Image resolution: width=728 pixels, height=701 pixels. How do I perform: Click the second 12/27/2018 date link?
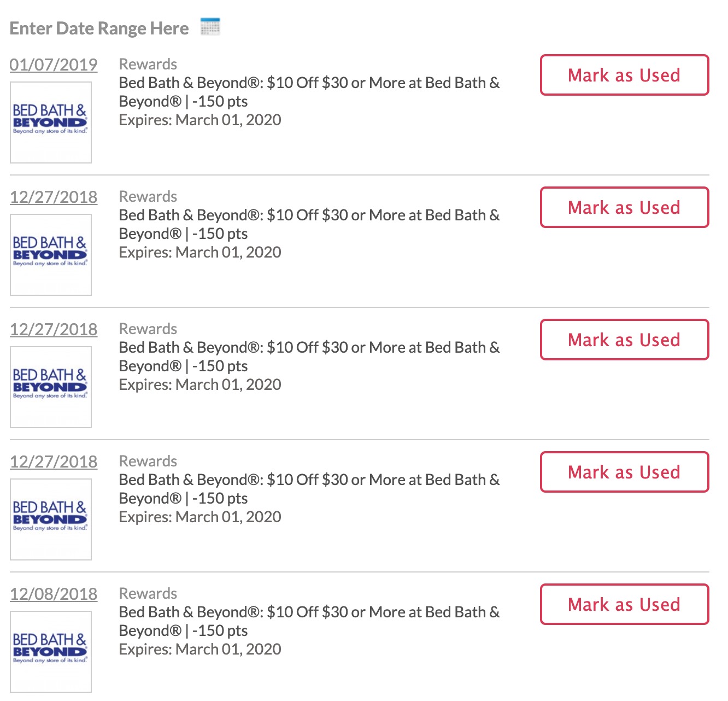[x=54, y=329]
